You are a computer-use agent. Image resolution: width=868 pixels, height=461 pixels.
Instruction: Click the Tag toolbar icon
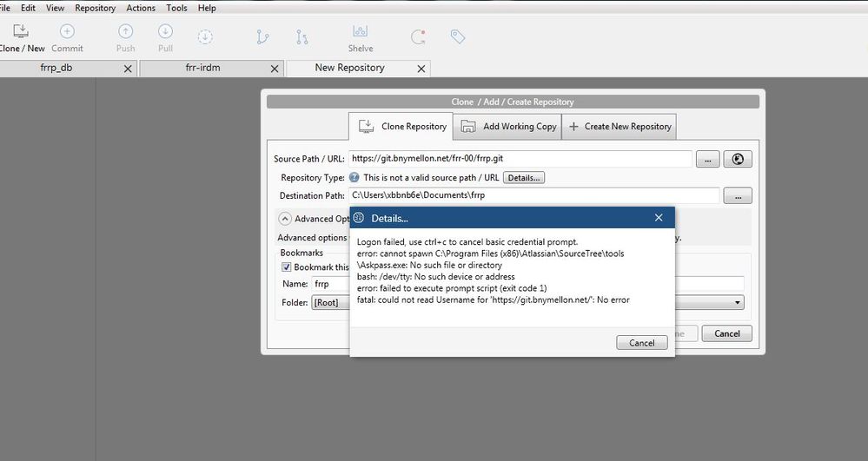click(x=457, y=36)
